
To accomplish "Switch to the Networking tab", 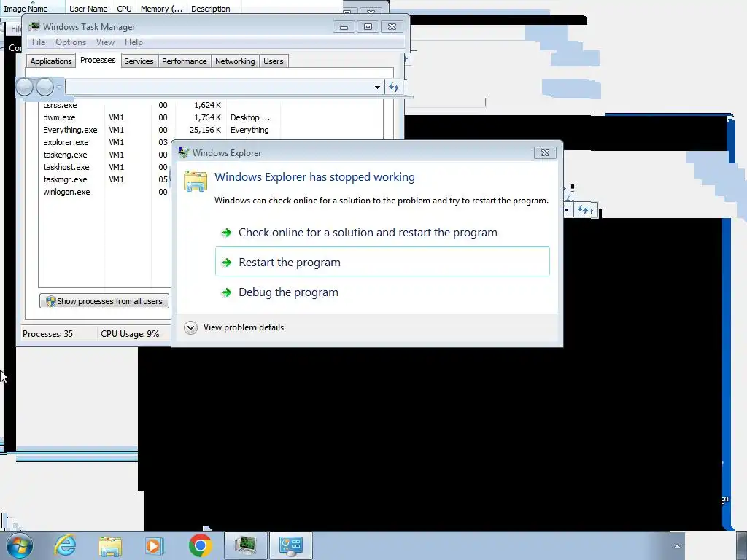I will coord(235,61).
